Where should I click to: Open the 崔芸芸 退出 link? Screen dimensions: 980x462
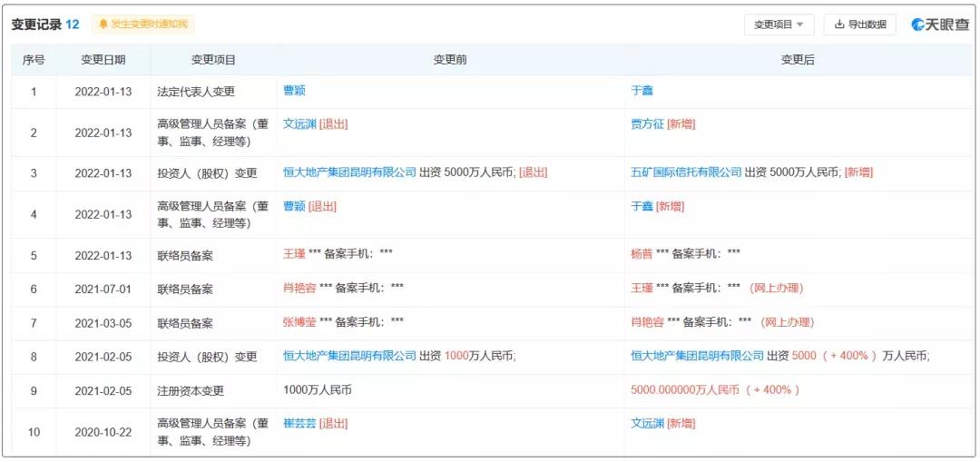point(299,423)
